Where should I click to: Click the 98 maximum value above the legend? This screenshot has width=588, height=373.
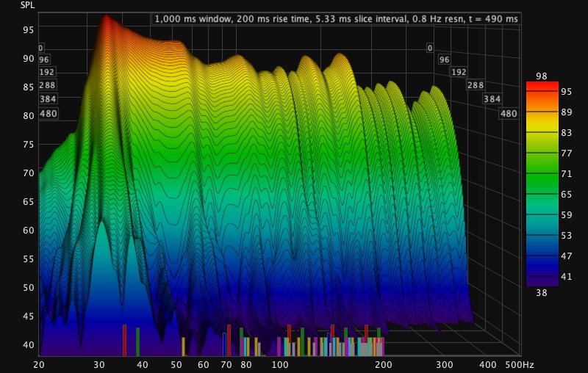(x=542, y=76)
